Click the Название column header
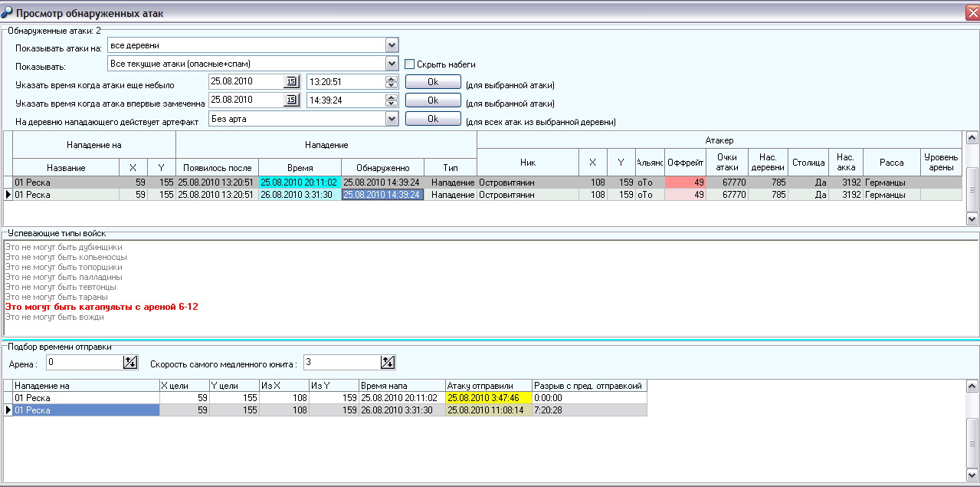This screenshot has width=980, height=487. [x=66, y=167]
